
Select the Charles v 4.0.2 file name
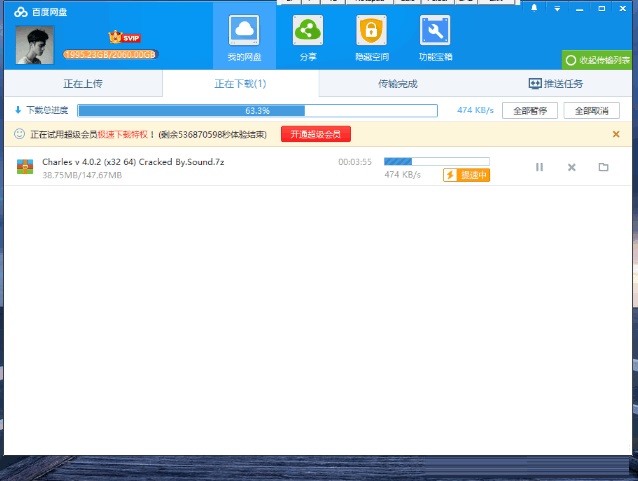tap(133, 162)
